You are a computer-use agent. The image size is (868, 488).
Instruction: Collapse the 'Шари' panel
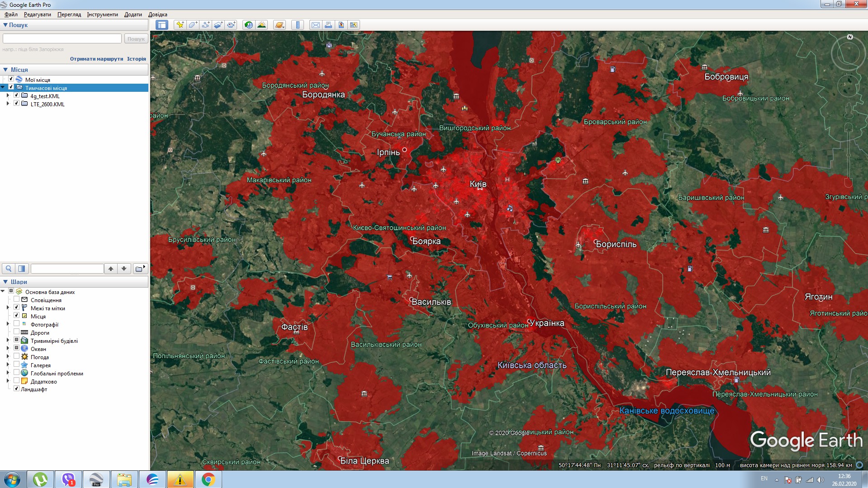tap(5, 282)
